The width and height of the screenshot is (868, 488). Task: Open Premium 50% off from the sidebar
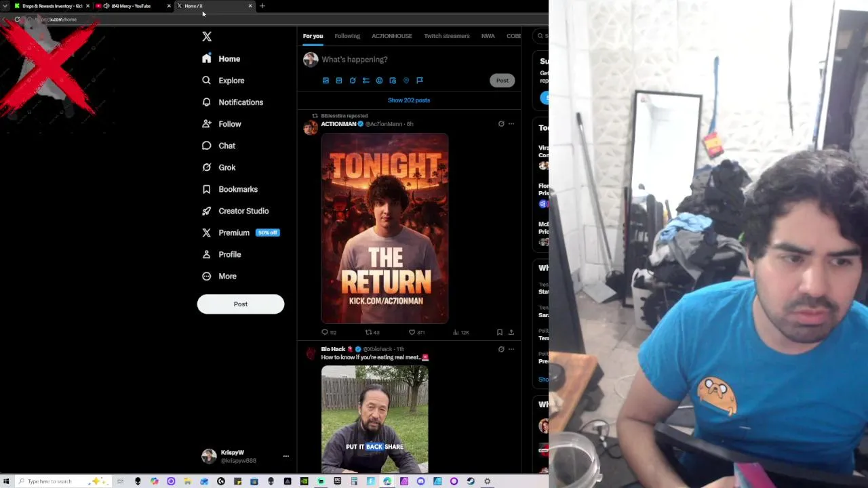(241, 232)
